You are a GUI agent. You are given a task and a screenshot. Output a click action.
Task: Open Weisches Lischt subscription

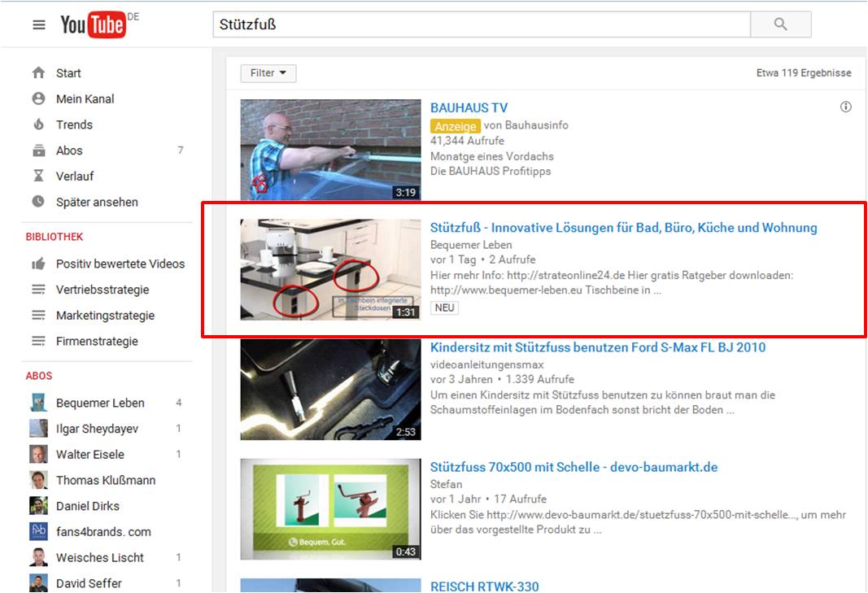99,557
